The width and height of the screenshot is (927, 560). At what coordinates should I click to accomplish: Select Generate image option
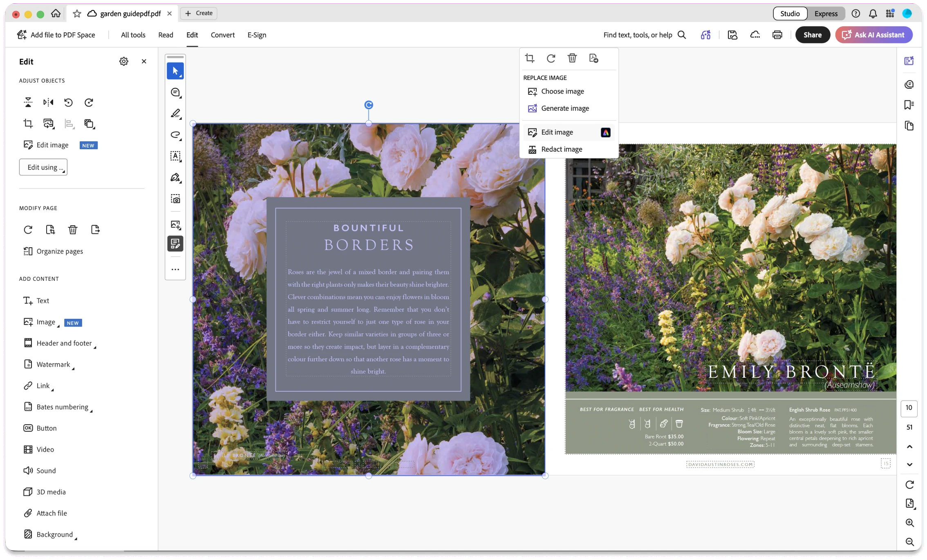point(569,108)
